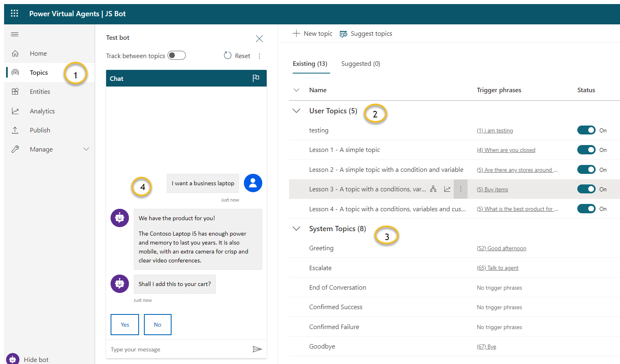Open Entities in the sidebar
This screenshot has width=620, height=364.
point(40,91)
